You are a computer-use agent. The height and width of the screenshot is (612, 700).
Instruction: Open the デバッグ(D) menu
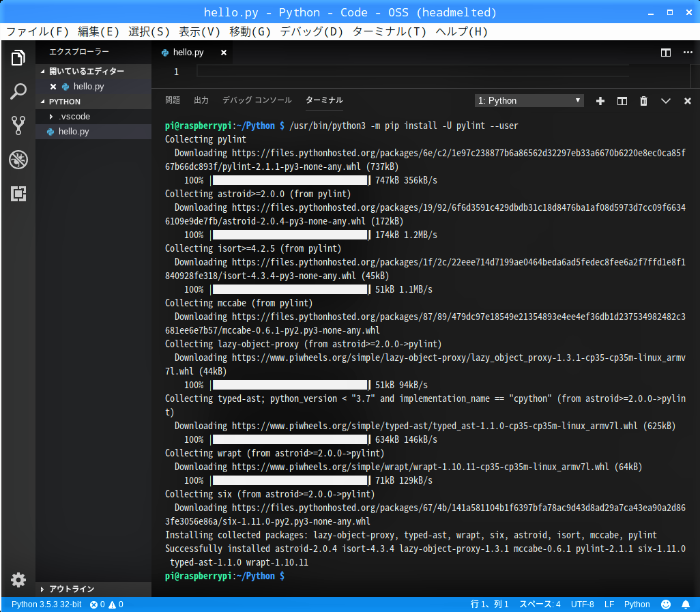point(312,31)
